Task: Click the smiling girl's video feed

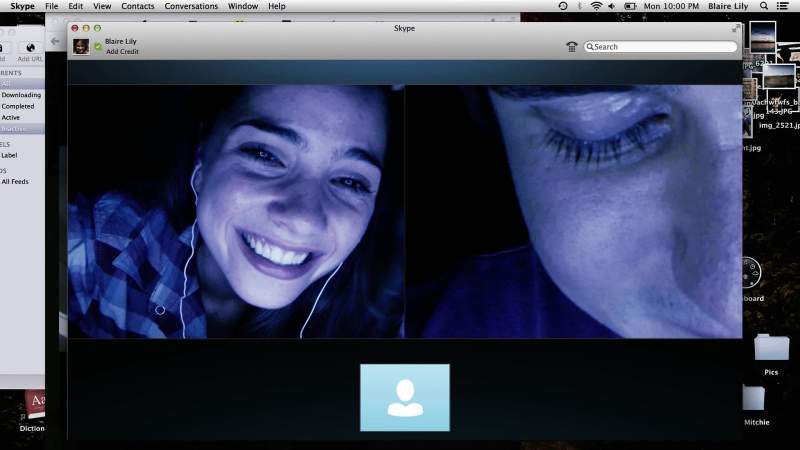Action: (x=236, y=212)
